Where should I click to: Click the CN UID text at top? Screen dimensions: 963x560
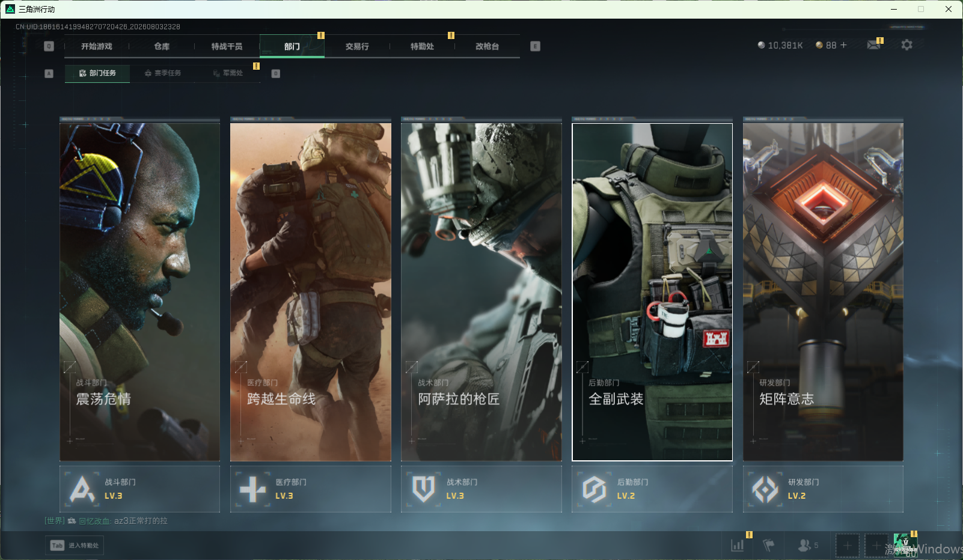point(98,26)
